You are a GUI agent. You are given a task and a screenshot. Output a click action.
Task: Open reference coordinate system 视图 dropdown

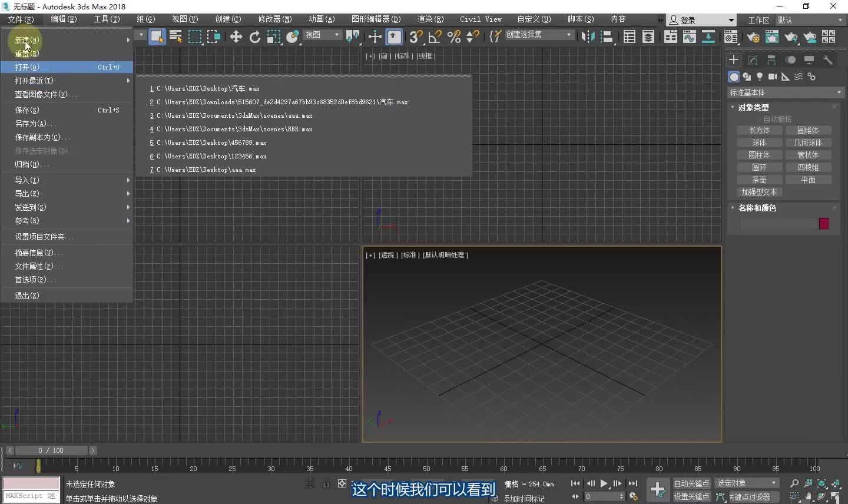click(x=322, y=35)
